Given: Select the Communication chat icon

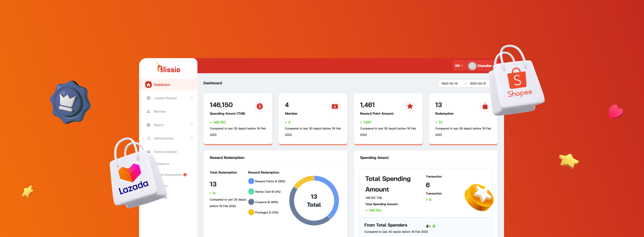Looking at the screenshot, I should pos(148,152).
